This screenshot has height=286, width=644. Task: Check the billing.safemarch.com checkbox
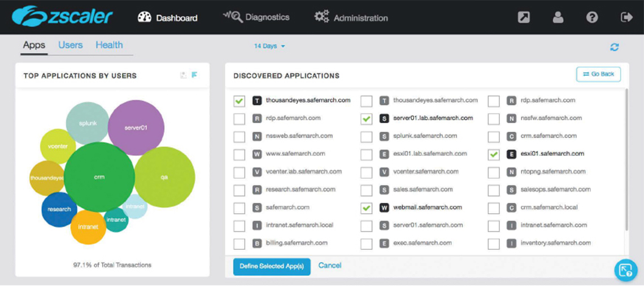click(239, 244)
